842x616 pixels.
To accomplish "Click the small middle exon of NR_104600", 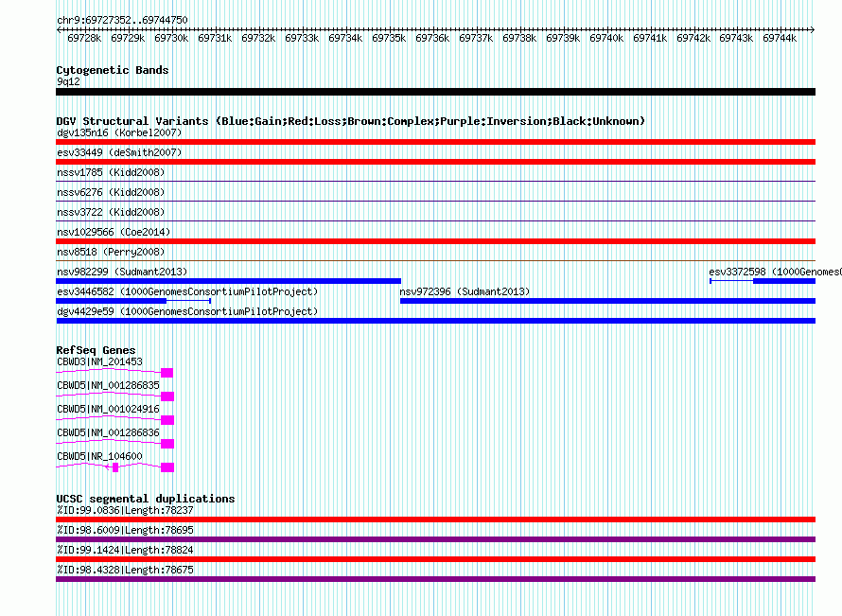I will [115, 467].
